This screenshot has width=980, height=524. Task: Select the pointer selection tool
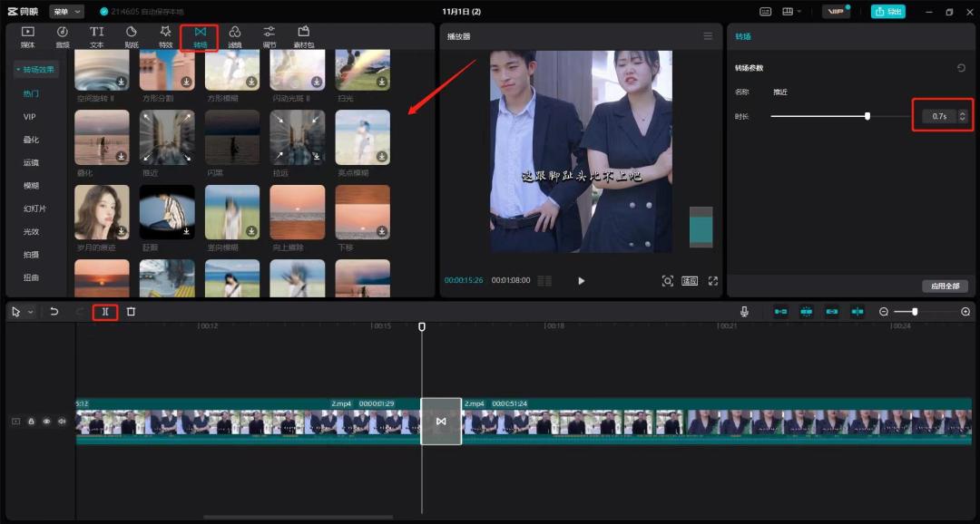16,312
